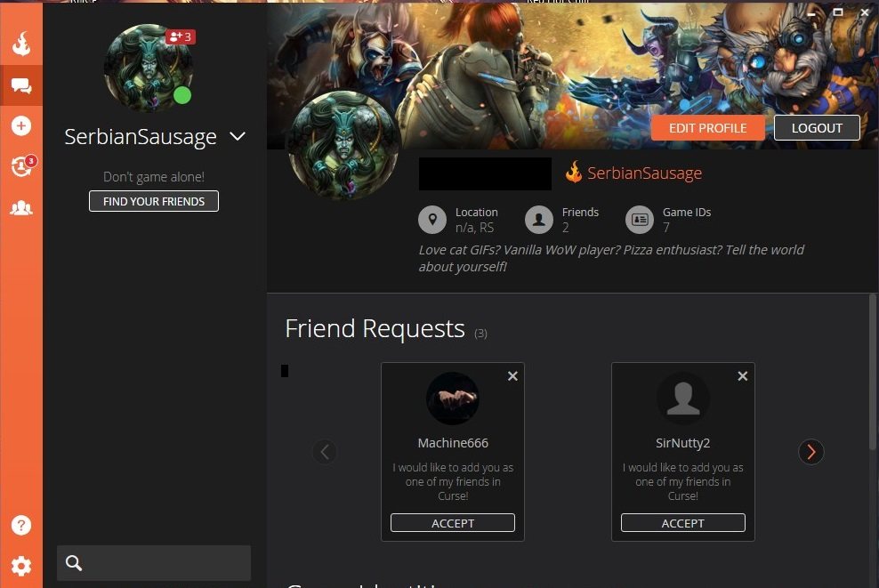The width and height of the screenshot is (879, 588).
Task: Click Machine666's avatar picture
Action: click(452, 399)
